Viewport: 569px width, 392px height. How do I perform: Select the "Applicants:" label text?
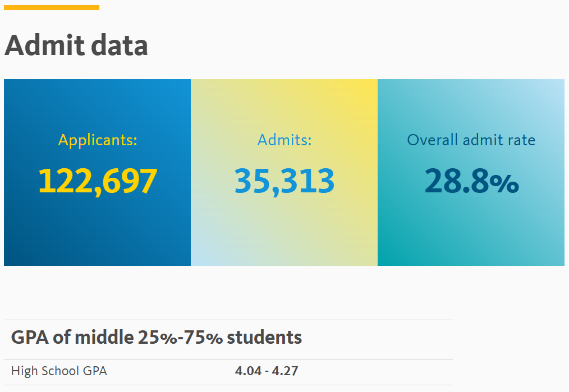(98, 140)
